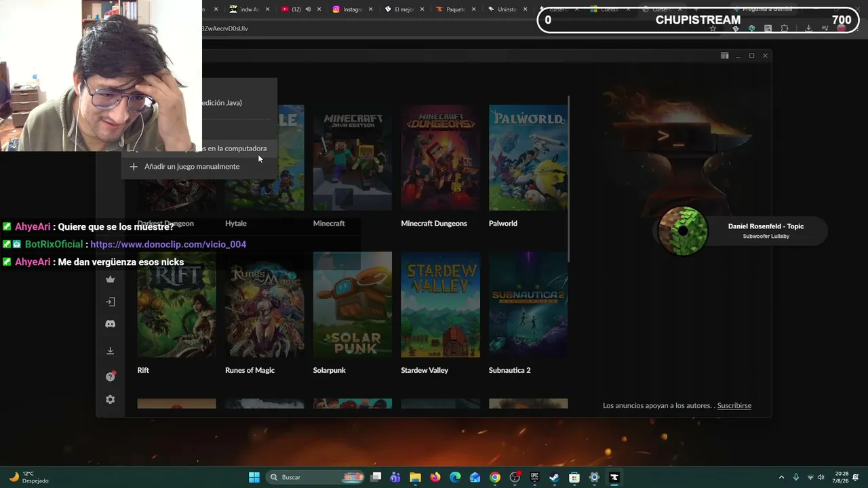868x488 pixels.
Task: Open the Windows Start menu
Action: (254, 477)
